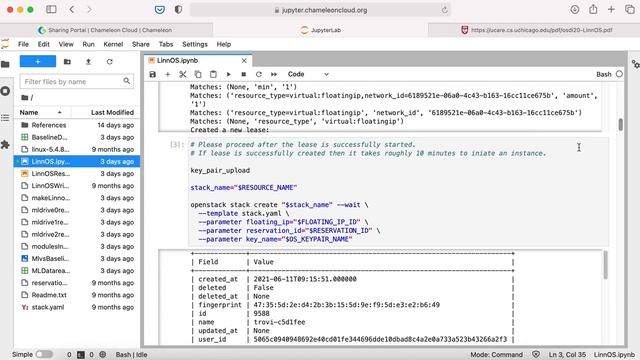
Task: Go forward in browser history
Action: [89, 9]
